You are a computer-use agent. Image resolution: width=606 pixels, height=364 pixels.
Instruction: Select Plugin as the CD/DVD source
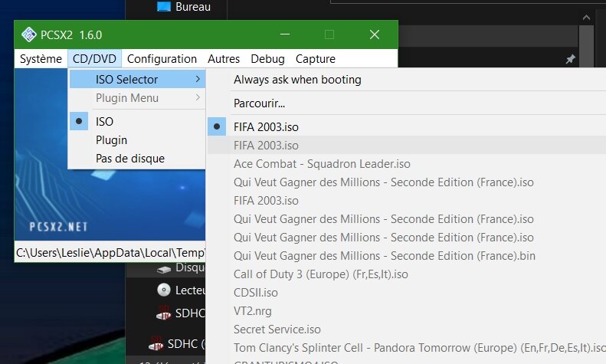tap(111, 140)
